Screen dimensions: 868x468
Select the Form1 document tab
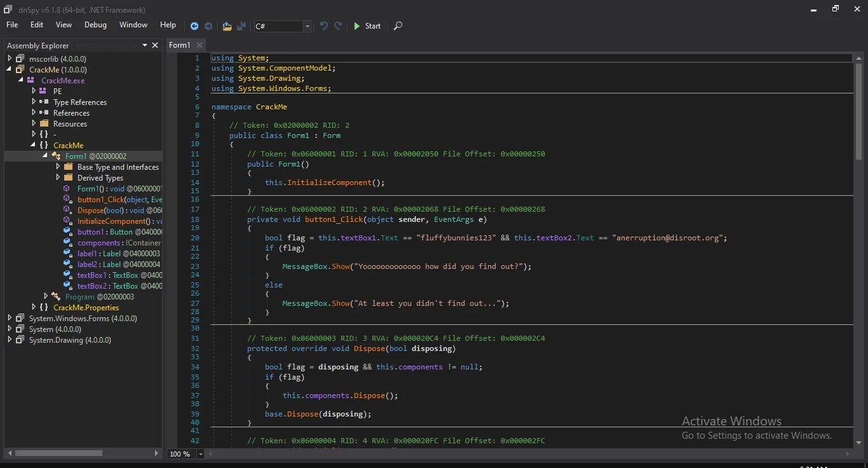(180, 45)
